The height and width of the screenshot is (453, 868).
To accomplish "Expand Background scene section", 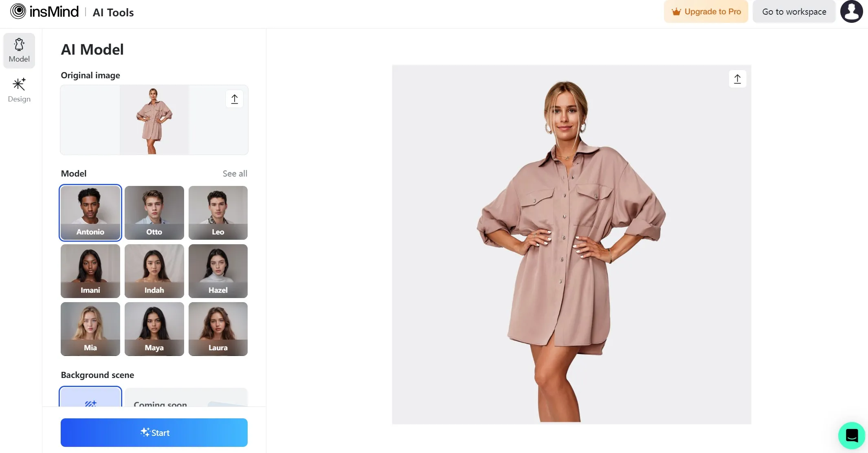I will click(98, 374).
